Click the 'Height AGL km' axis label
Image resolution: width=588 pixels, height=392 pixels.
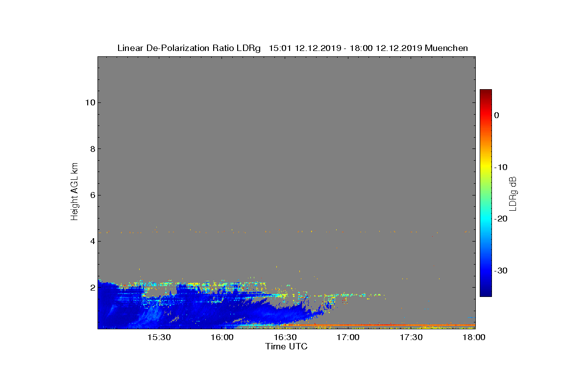74,193
